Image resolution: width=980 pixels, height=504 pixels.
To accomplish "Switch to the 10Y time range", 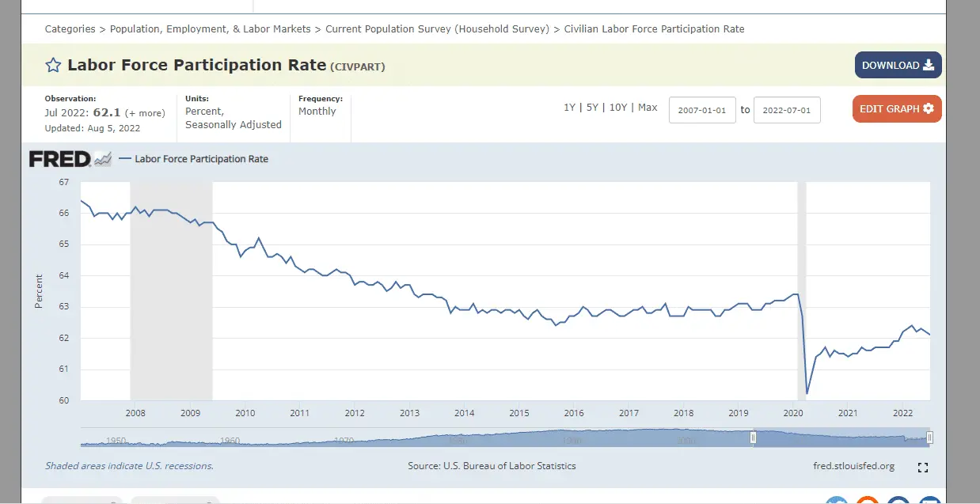I will click(617, 108).
